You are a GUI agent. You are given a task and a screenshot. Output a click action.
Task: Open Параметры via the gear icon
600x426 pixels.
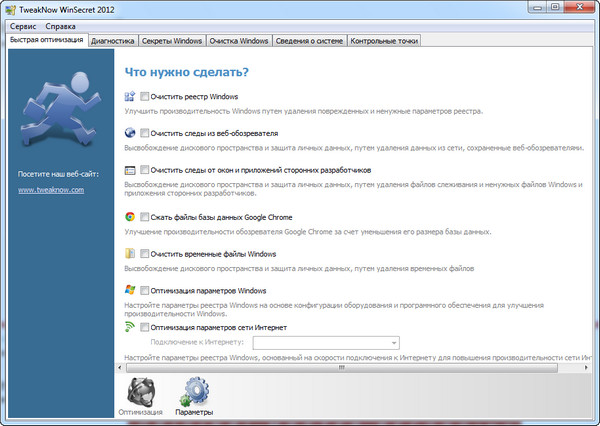[x=195, y=392]
